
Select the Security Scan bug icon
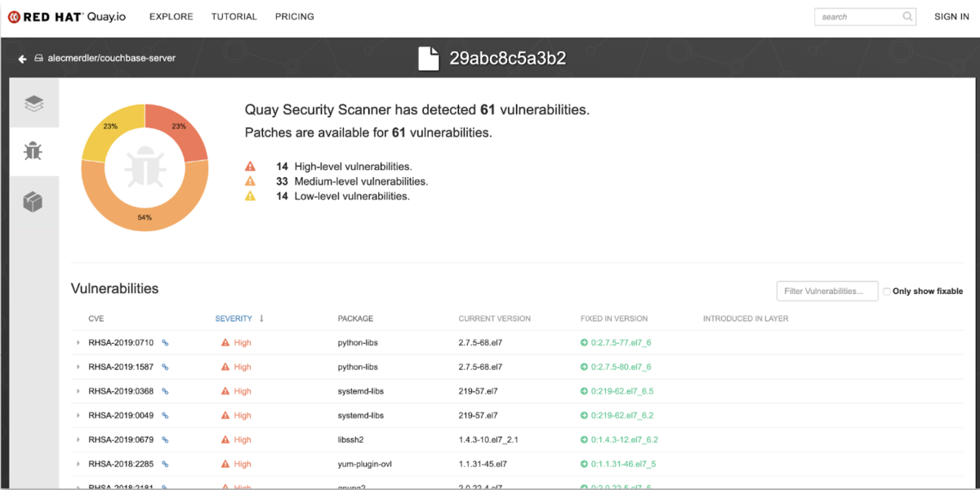click(33, 151)
